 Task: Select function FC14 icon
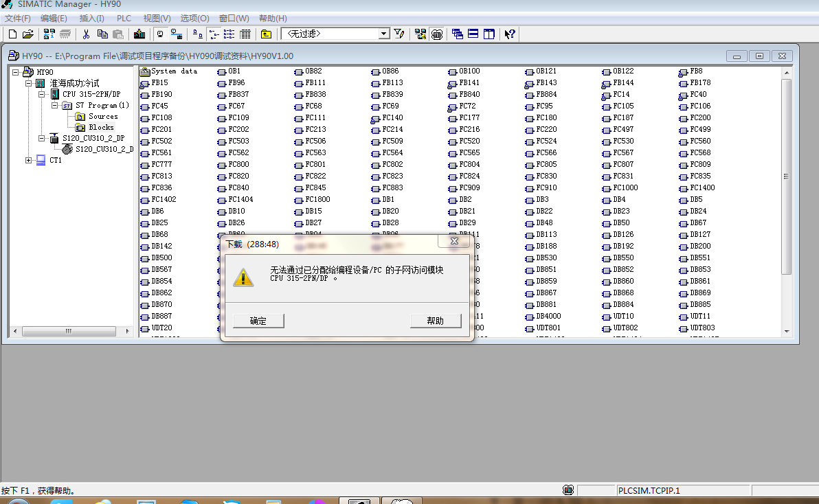[607, 95]
